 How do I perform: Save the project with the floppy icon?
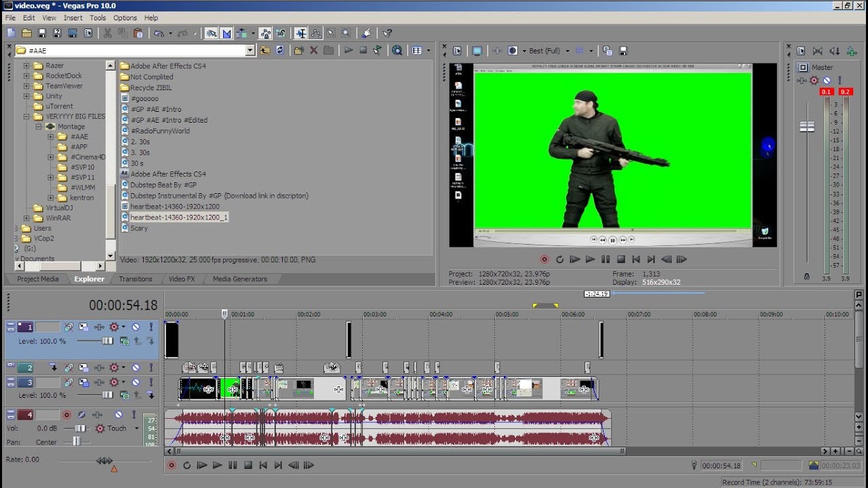pyautogui.click(x=42, y=33)
